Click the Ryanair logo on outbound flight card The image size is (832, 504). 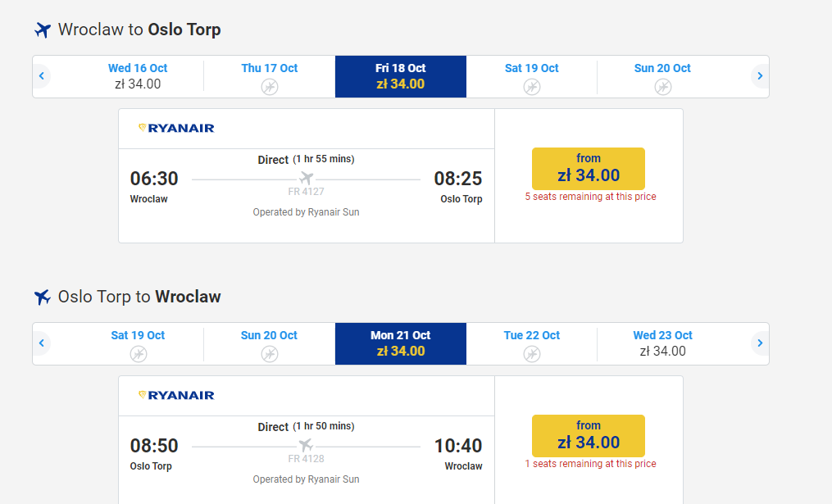176,128
